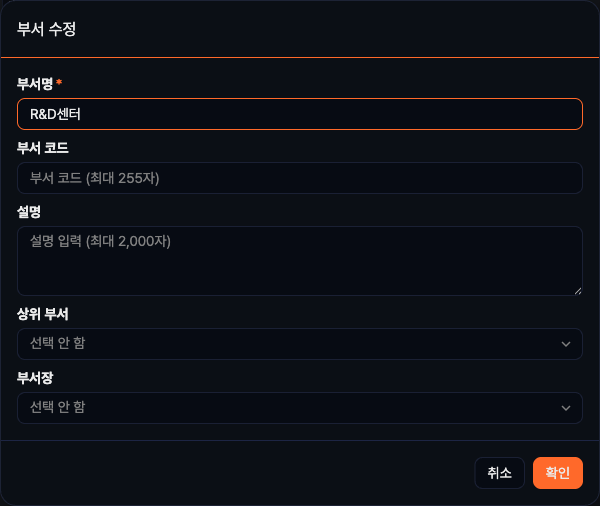Image resolution: width=600 pixels, height=506 pixels.
Task: Click the orange required asterisk beside 부서명
Action: (x=59, y=81)
